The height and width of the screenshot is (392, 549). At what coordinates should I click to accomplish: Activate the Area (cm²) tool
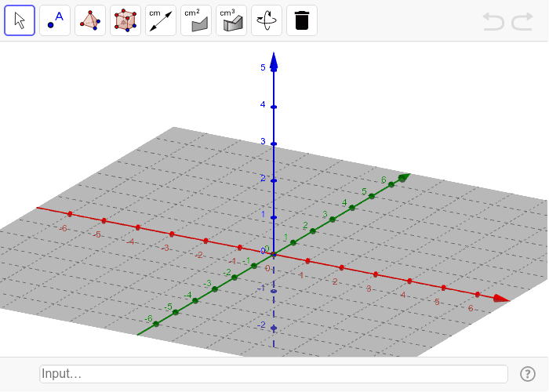pyautogui.click(x=196, y=20)
